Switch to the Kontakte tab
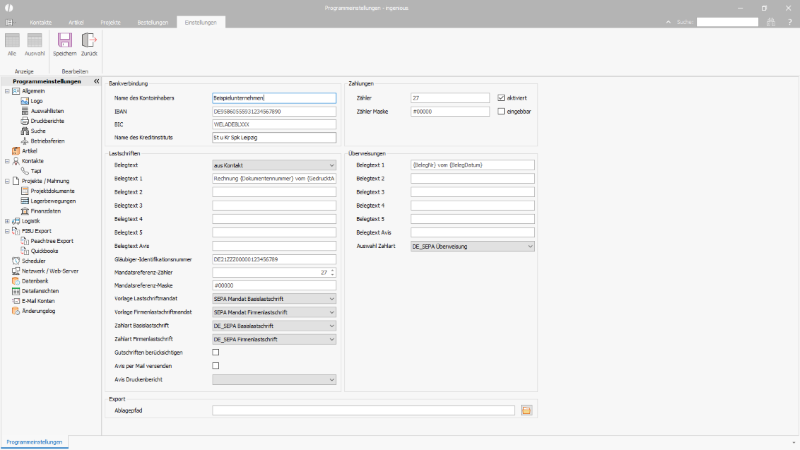The width and height of the screenshot is (800, 450). pos(41,22)
